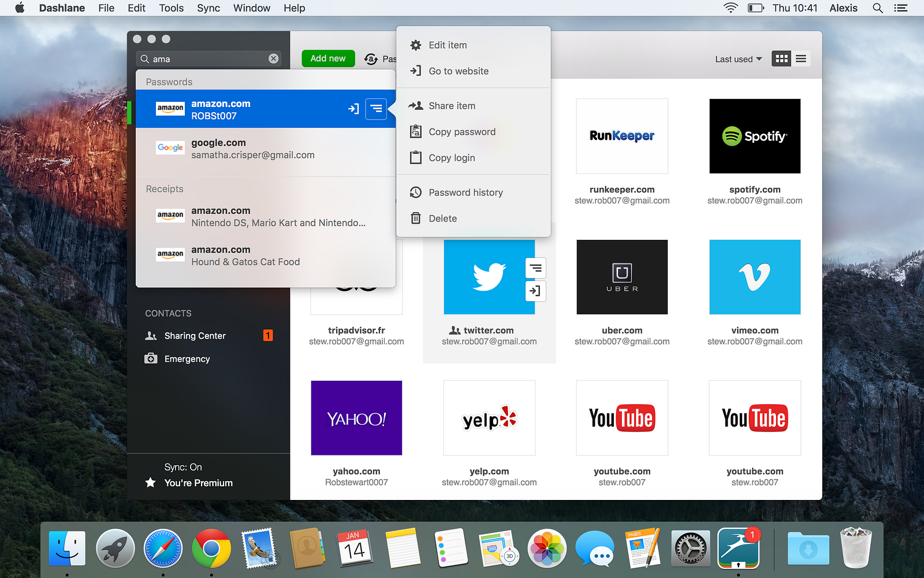Click the Apple logo menu
The width and height of the screenshot is (924, 578).
pyautogui.click(x=20, y=8)
